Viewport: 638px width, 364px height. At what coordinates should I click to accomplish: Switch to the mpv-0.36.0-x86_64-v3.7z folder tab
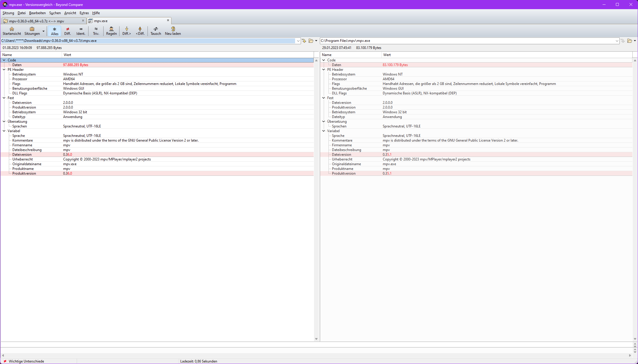click(37, 21)
